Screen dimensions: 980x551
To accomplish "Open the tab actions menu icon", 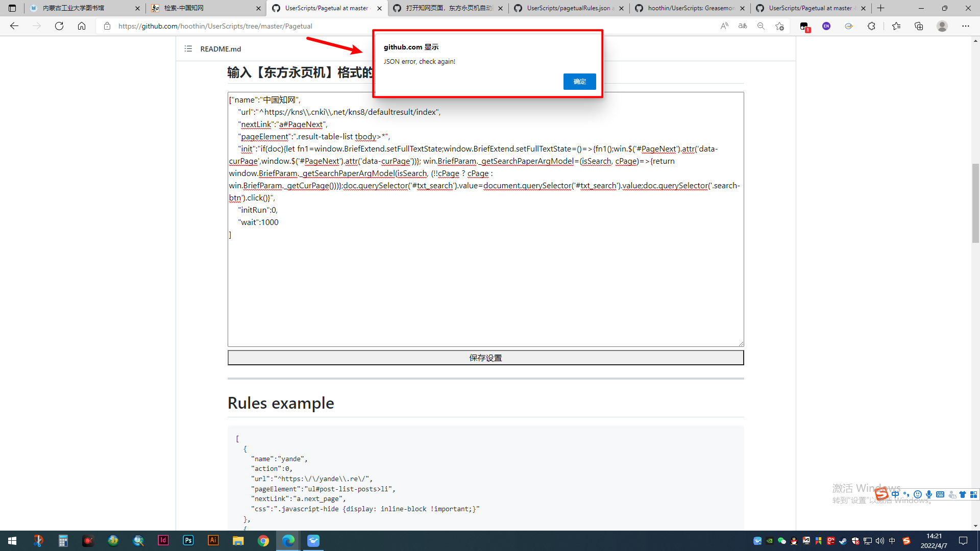I will tap(12, 8).
